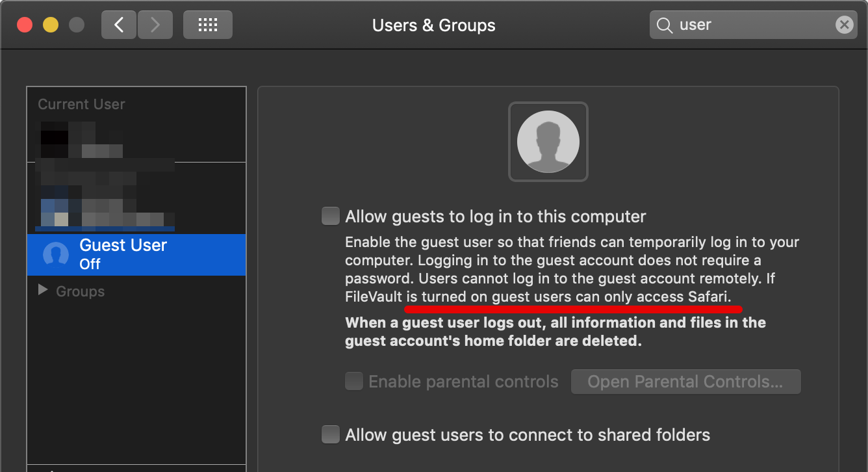The image size is (868, 472).
Task: Click the Guest User avatar icon in sidebar
Action: pyautogui.click(x=56, y=254)
